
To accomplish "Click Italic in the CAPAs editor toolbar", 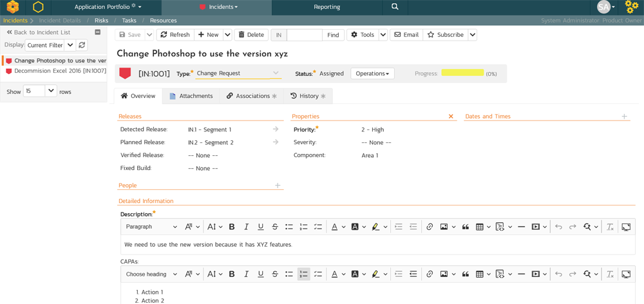I will tap(246, 274).
